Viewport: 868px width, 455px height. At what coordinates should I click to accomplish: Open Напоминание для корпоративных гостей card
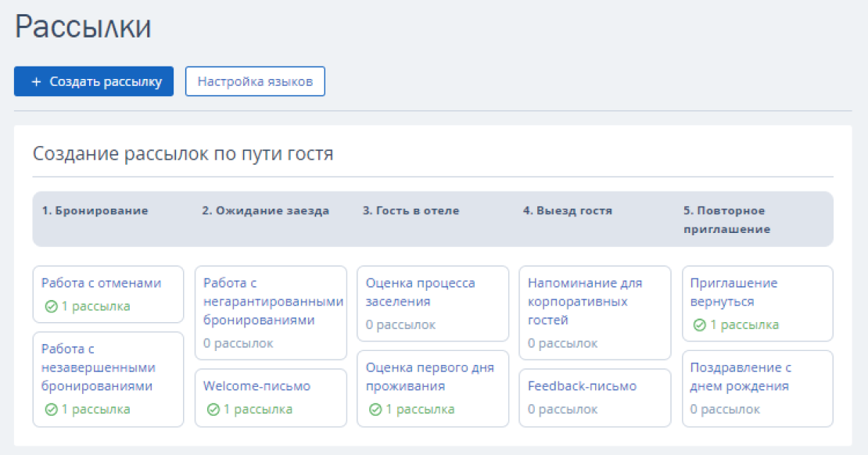(595, 313)
